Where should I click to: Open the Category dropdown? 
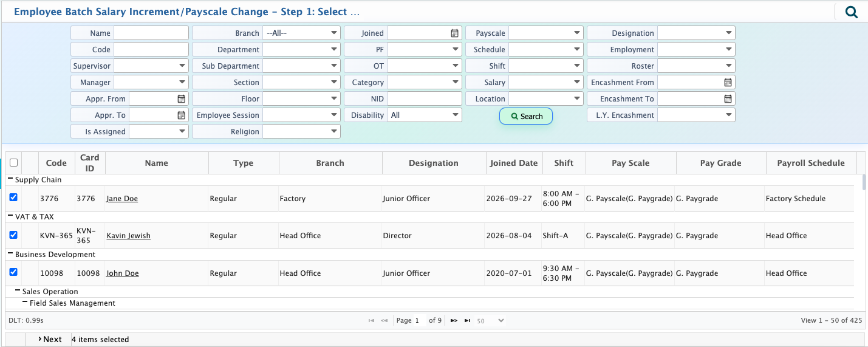[x=425, y=83]
